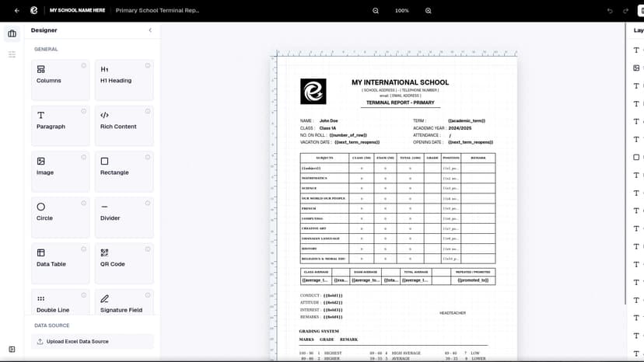
Task: Add a Divider element
Action: (124, 218)
